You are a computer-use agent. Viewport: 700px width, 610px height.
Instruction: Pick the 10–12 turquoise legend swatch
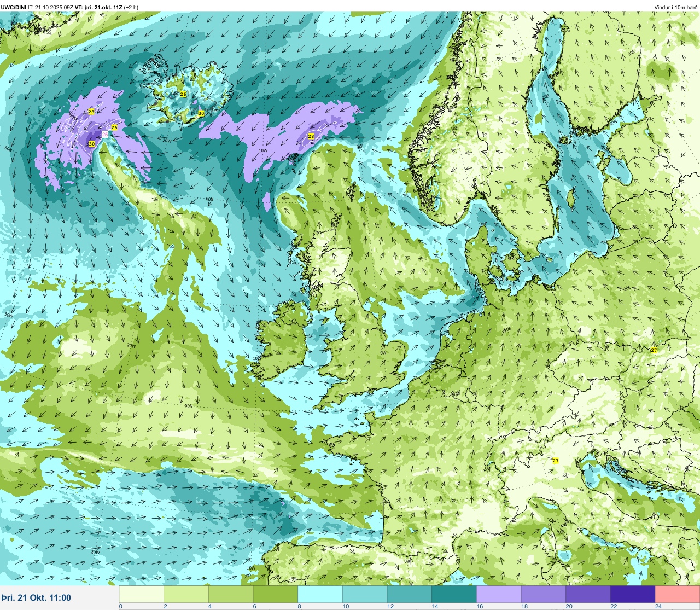tap(365, 594)
